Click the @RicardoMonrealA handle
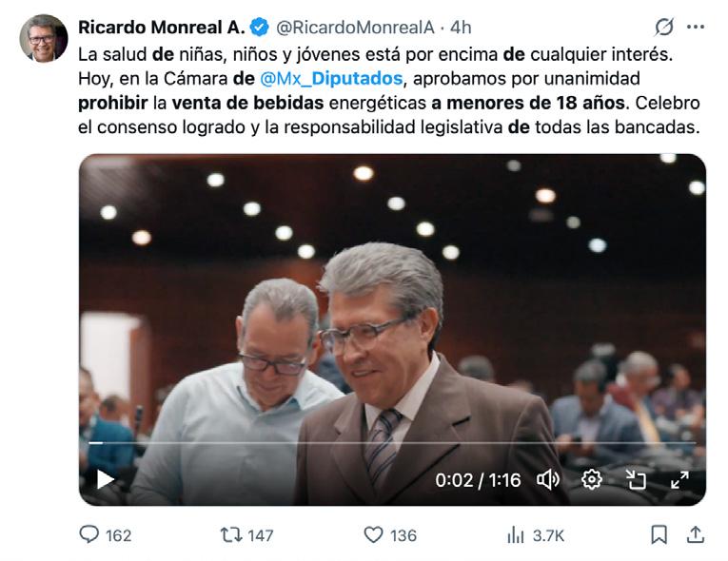Viewport: 728px width, 561px height. tap(355, 28)
